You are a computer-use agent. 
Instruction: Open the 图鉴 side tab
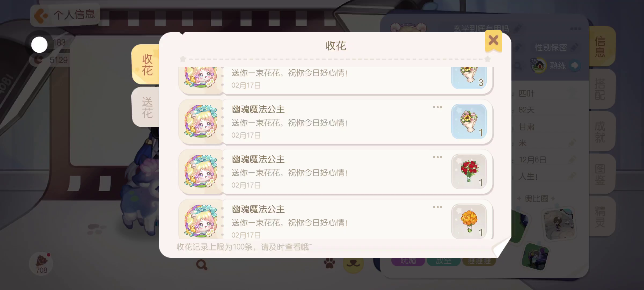[601, 174]
